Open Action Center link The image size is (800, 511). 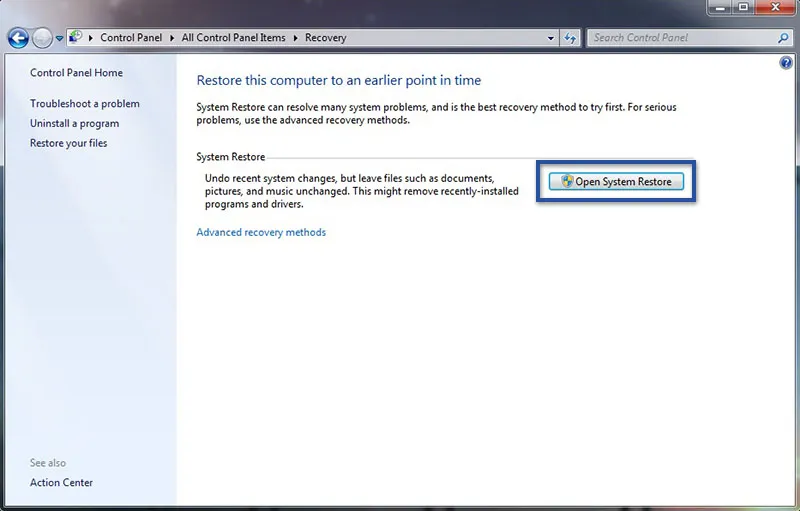[x=61, y=482]
